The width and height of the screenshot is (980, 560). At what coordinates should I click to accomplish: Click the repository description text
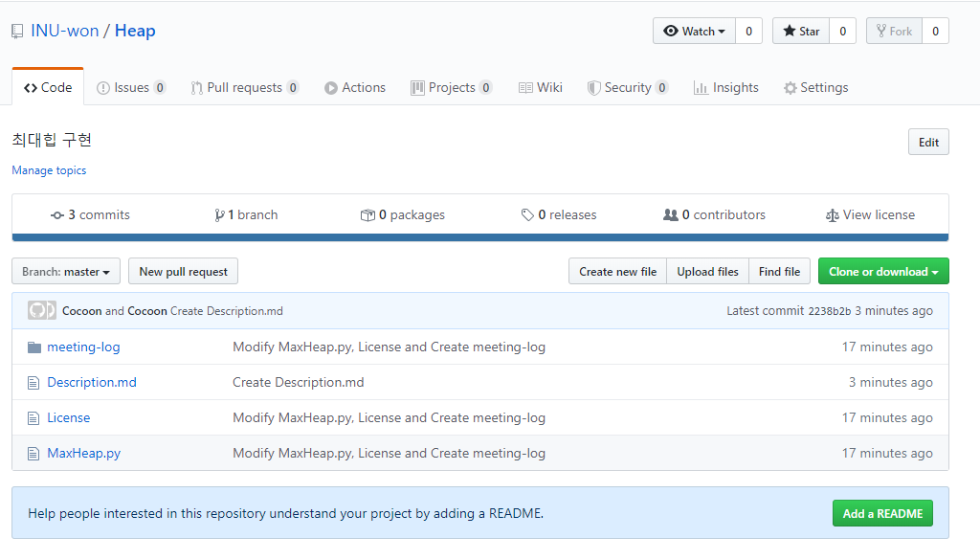52,140
